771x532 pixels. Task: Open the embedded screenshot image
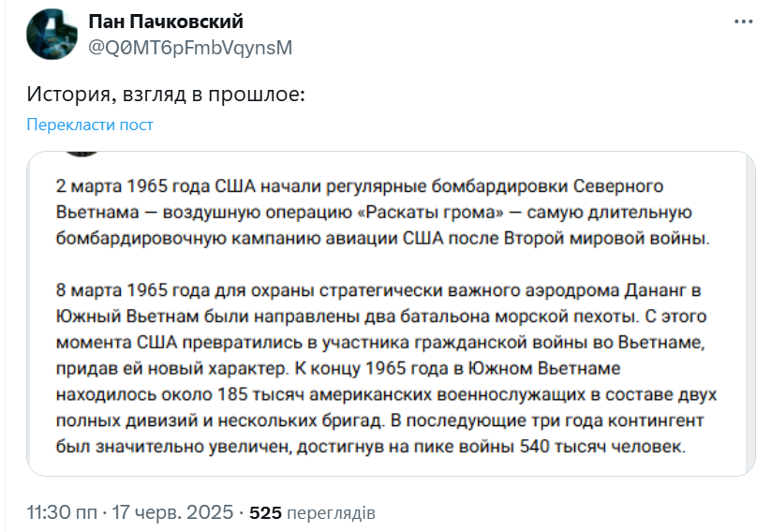pos(392,314)
